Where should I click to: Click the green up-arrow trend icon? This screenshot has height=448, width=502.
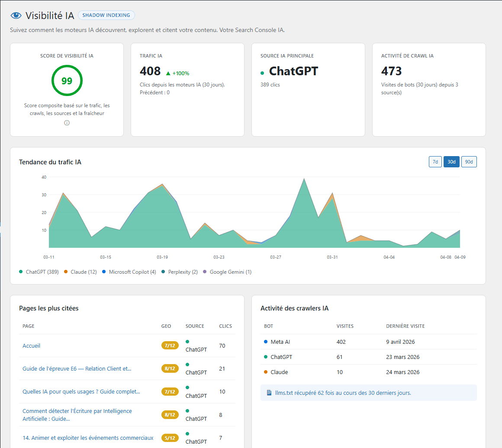point(168,73)
